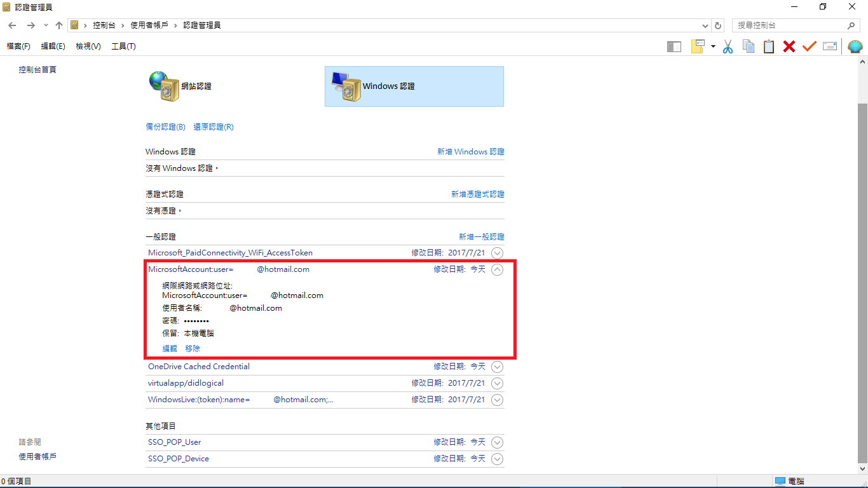The width and height of the screenshot is (868, 488).
Task: Open the 編輯(E) menu
Action: (x=53, y=46)
